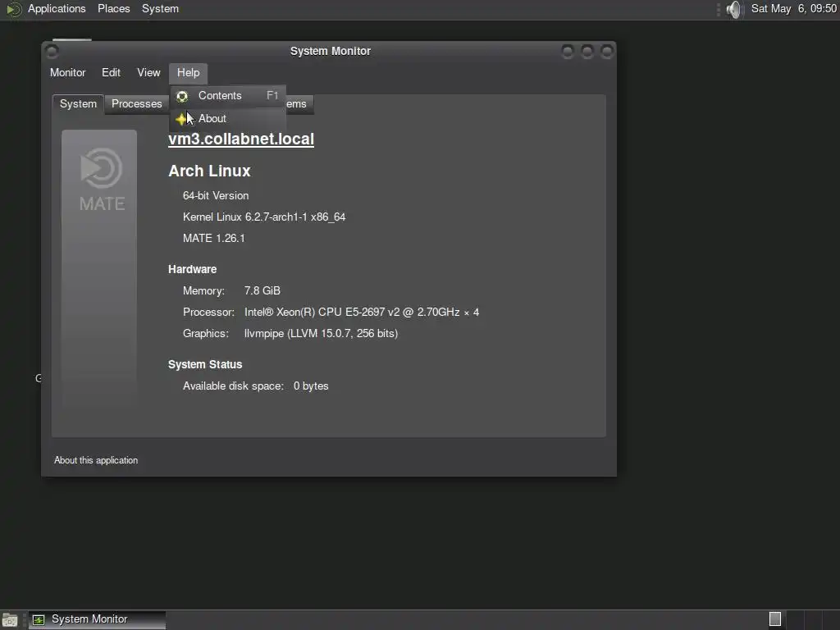Image resolution: width=840 pixels, height=630 pixels.
Task: Click the System Status heading
Action: [x=205, y=365]
